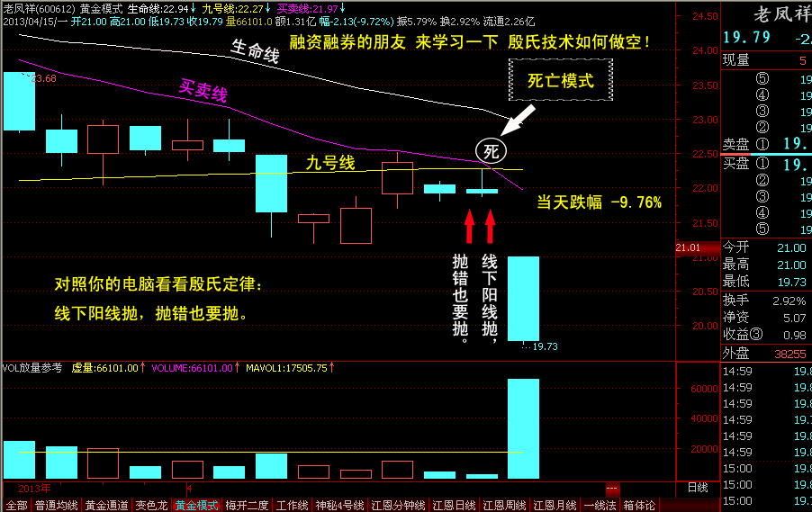The image size is (812, 512).
Task: Click the 2013年 timeline label
Action: (34, 487)
